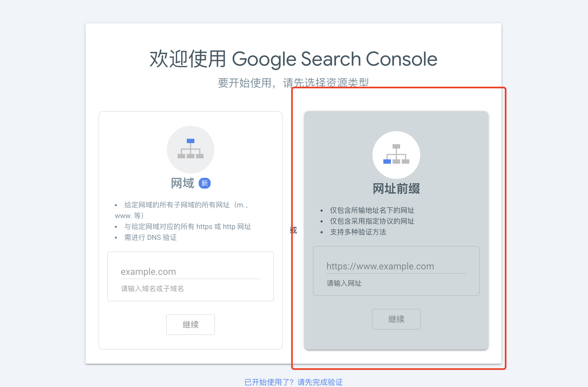The height and width of the screenshot is (387, 588).
Task: Click the Domain property network icon
Action: coord(191,149)
